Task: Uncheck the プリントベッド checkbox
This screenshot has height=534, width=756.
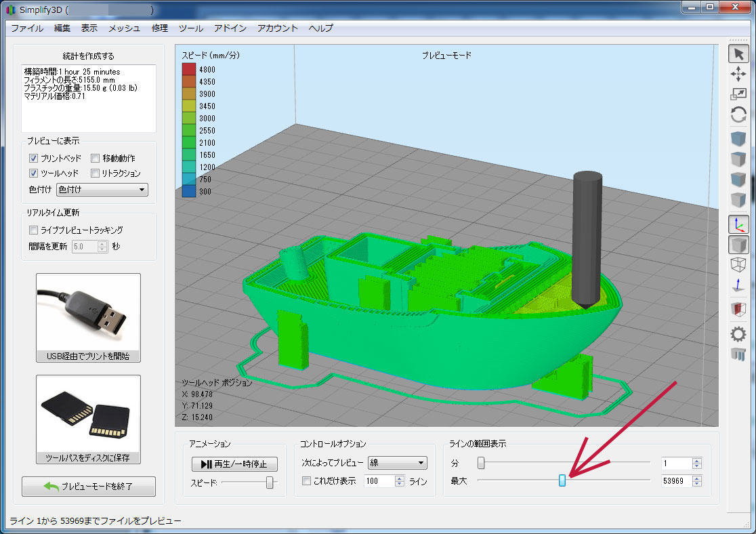Action: pyautogui.click(x=33, y=158)
